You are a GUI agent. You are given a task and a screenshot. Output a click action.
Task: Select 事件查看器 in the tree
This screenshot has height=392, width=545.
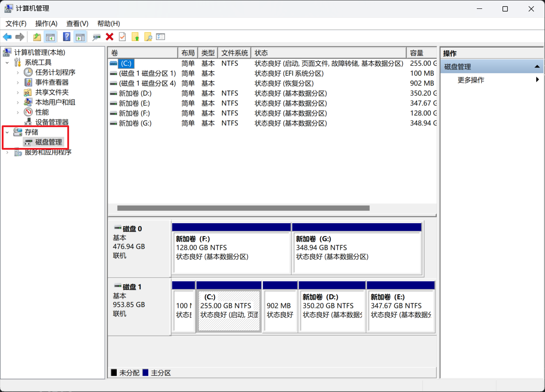pos(52,82)
